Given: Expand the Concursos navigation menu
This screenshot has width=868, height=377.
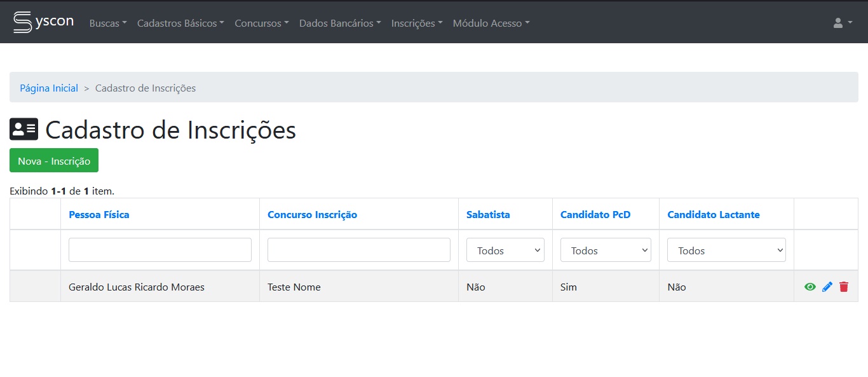Looking at the screenshot, I should click(x=261, y=23).
